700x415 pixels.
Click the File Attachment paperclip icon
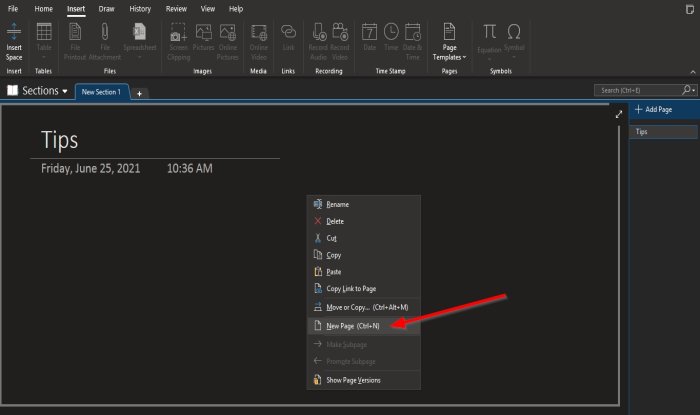click(x=105, y=32)
